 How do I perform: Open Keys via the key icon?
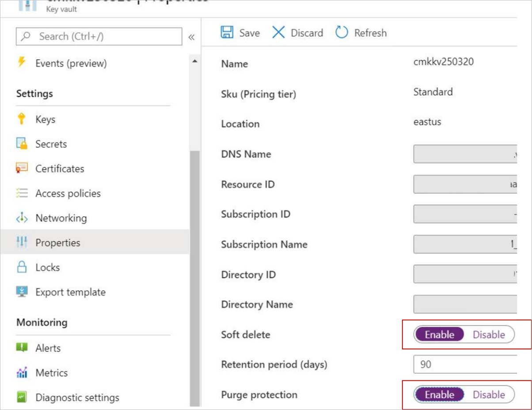[x=21, y=119]
